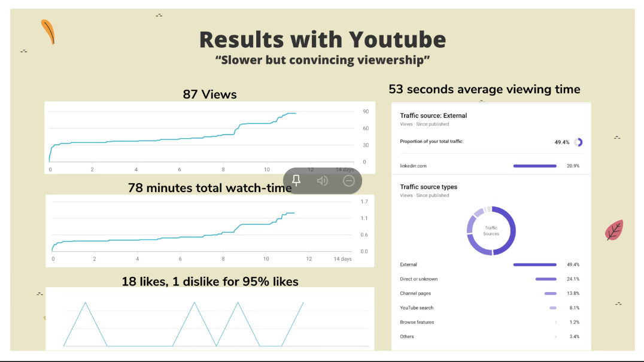The height and width of the screenshot is (362, 644).
Task: Click "Traffic source: External" card title
Action: click(433, 115)
